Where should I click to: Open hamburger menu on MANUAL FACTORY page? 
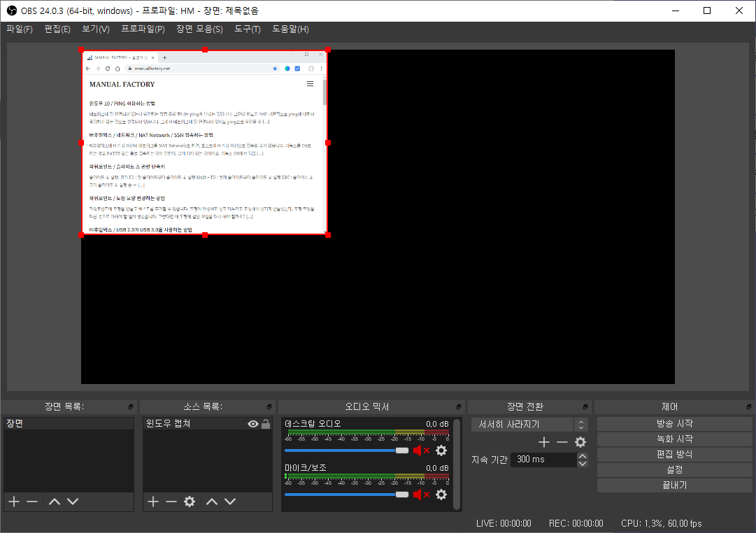click(x=310, y=84)
